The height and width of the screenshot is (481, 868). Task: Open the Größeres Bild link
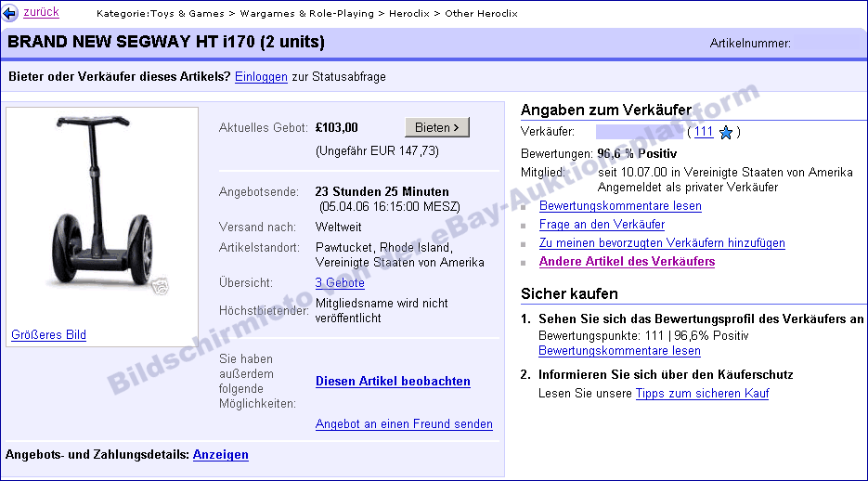point(48,335)
